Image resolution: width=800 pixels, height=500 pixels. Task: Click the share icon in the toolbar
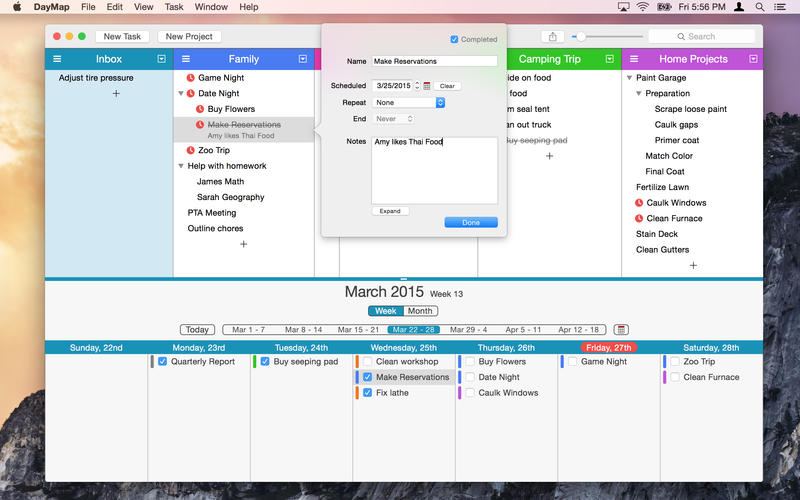pos(553,36)
